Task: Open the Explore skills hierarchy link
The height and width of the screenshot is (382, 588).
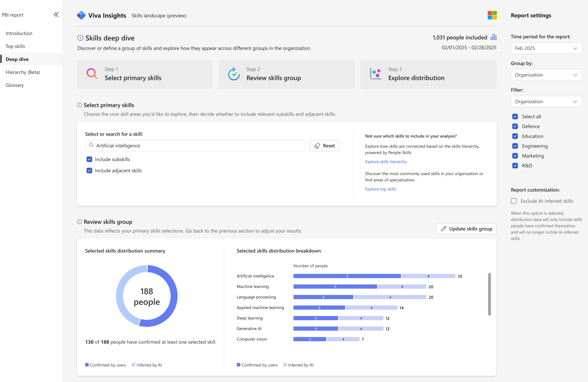Action: (x=386, y=162)
